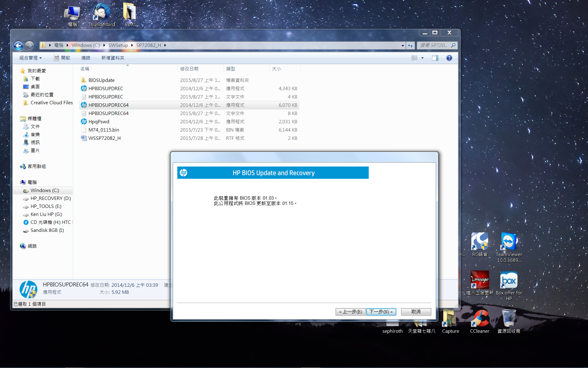588x368 pixels.
Task: Open the Thunderbird desktop shortcut
Action: point(102,15)
